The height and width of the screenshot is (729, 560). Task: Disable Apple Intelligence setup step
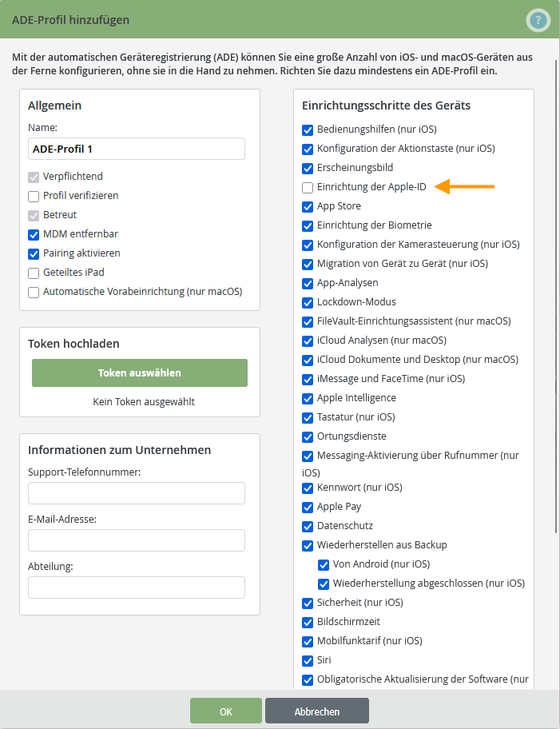[307, 398]
